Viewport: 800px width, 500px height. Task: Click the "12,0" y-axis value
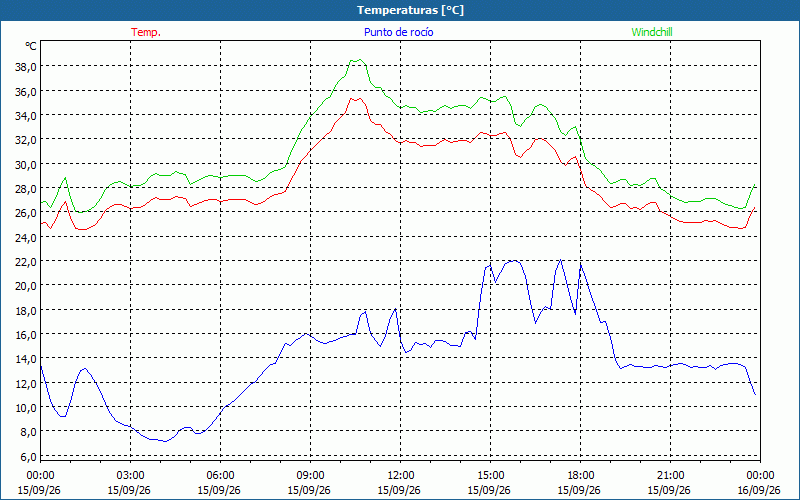tap(26, 384)
